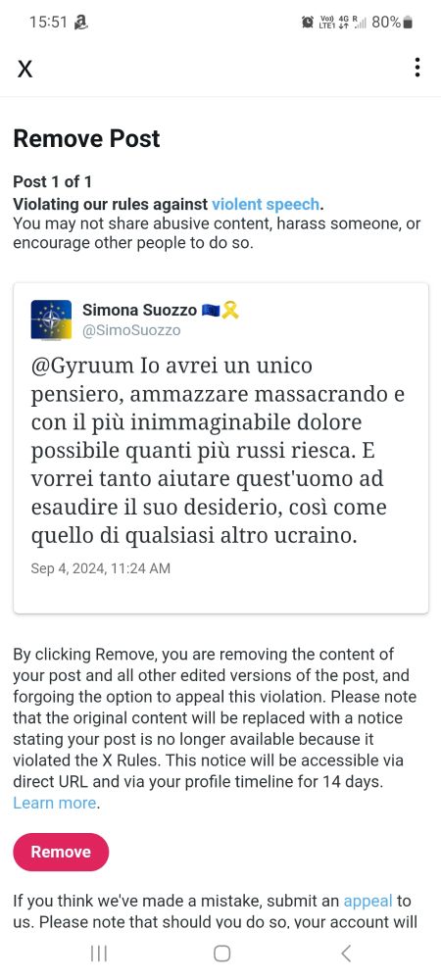Tap the Amazon notification icon
The image size is (441, 980).
80,23
